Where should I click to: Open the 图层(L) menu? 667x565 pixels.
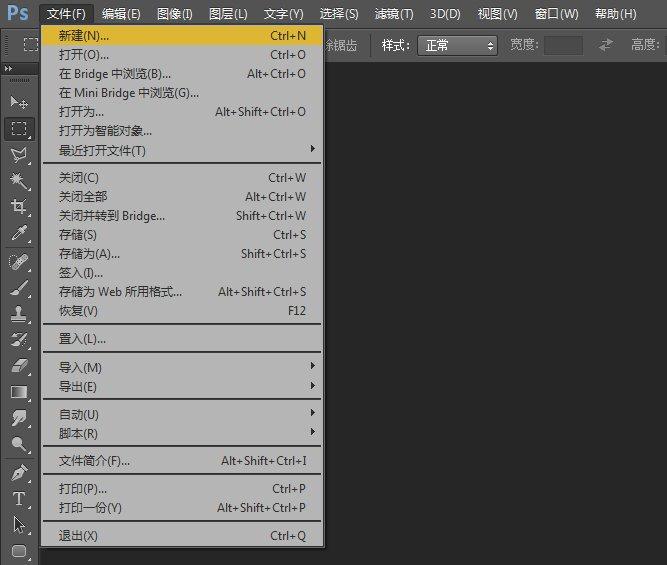point(228,14)
